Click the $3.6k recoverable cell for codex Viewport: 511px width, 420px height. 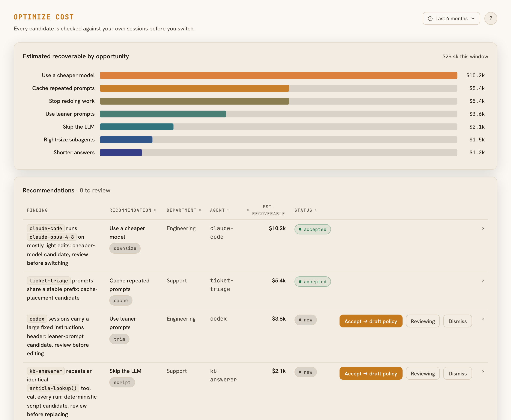point(278,319)
